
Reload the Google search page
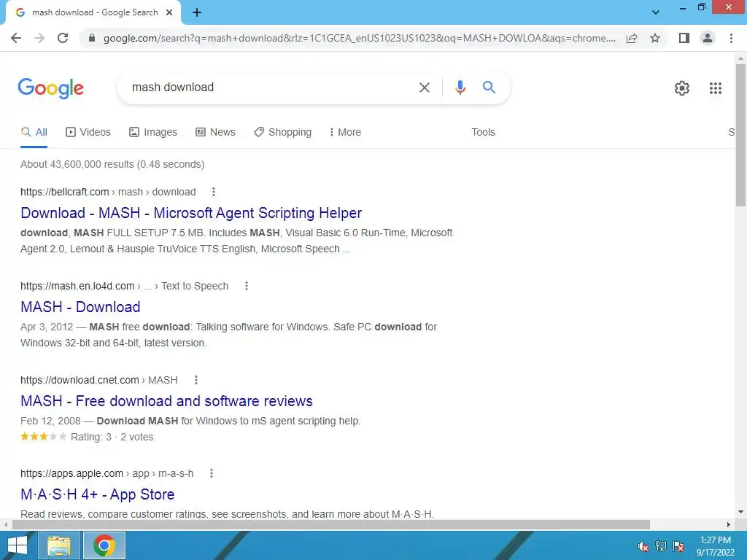point(63,38)
